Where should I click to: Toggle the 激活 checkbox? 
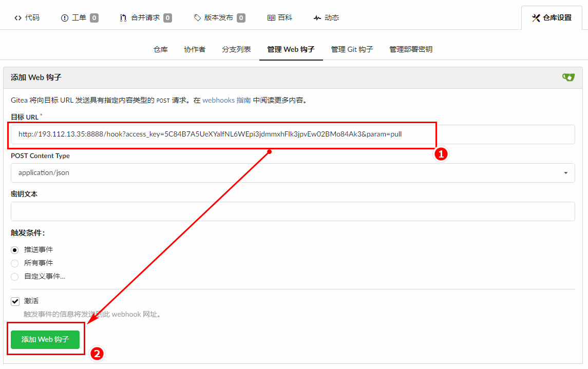[15, 301]
